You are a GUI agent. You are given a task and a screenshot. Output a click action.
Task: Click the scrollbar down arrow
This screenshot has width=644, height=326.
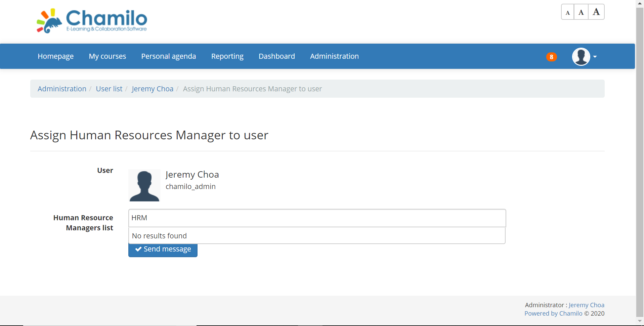click(x=639, y=321)
